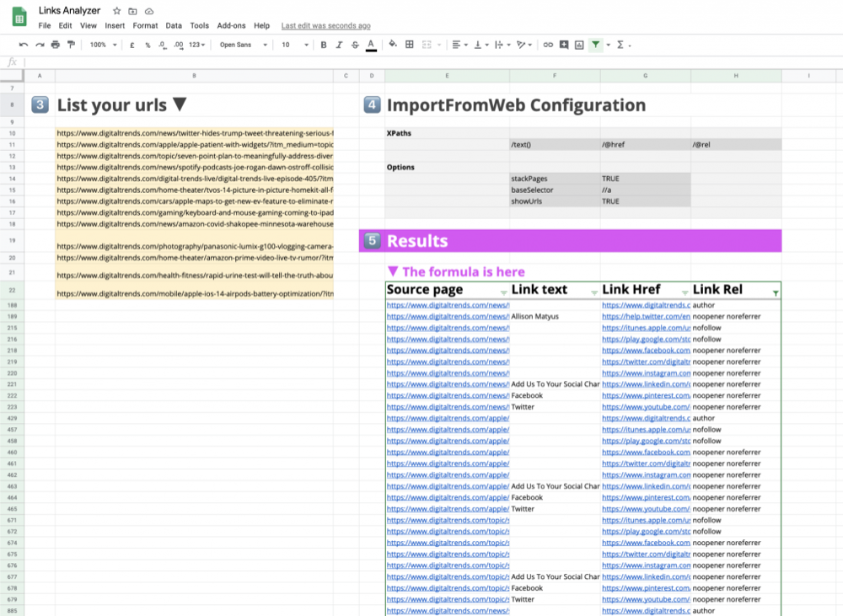Open source page link in row 188
Image resolution: width=843 pixels, height=616 pixels.
point(448,305)
